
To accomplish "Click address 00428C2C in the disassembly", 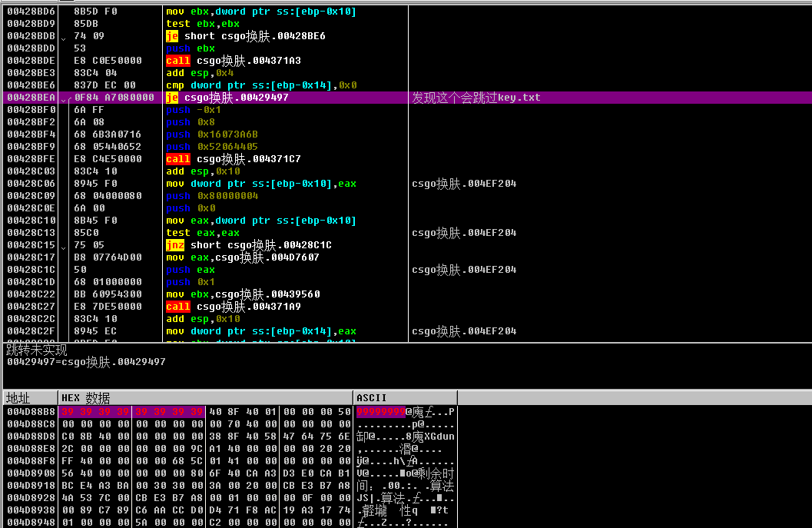I will (x=31, y=319).
